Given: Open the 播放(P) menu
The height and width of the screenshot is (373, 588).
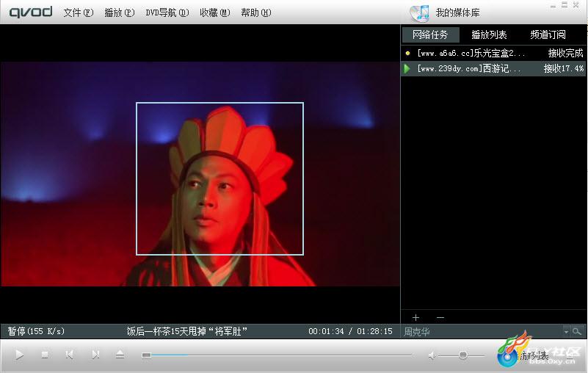Looking at the screenshot, I should pyautogui.click(x=119, y=12).
